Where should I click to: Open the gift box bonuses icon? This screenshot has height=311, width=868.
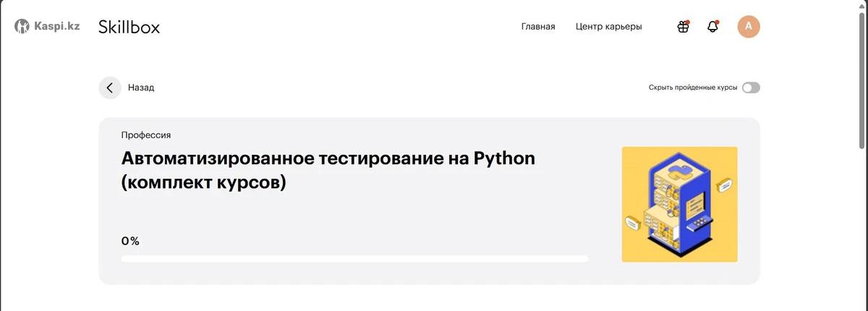click(683, 27)
